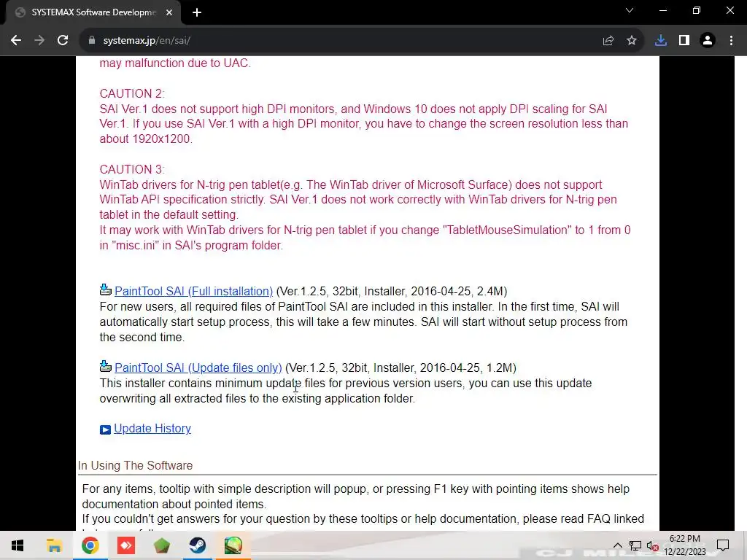
Task: Click the 'CAUTION 3:' heading text
Action: tap(132, 169)
